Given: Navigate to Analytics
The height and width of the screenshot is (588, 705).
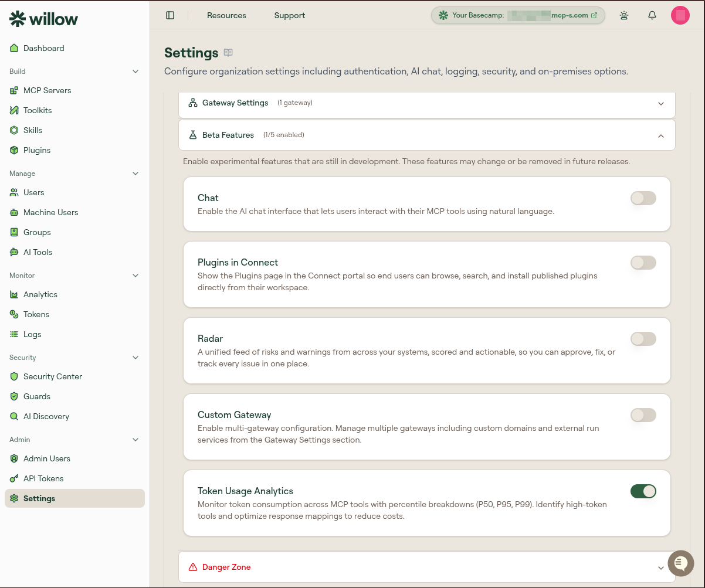Looking at the screenshot, I should tap(74, 294).
